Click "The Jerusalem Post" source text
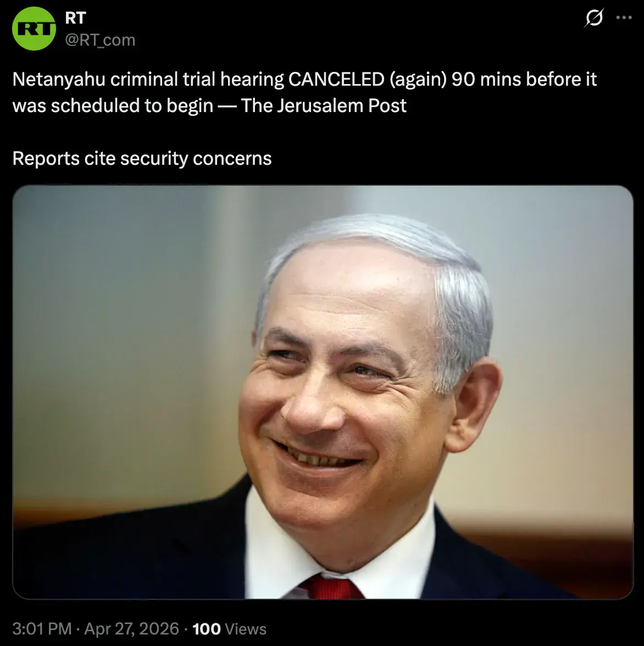This screenshot has height=646, width=644. pyautogui.click(x=324, y=105)
